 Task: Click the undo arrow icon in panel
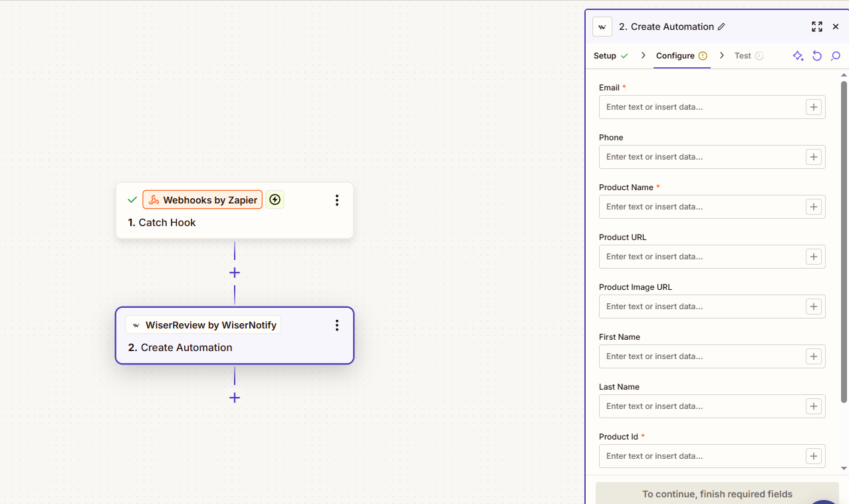817,56
